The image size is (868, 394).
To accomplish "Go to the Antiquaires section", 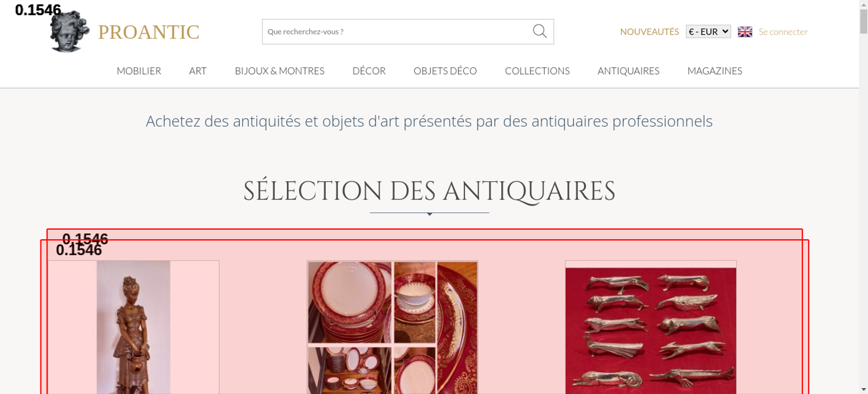I will 628,71.
